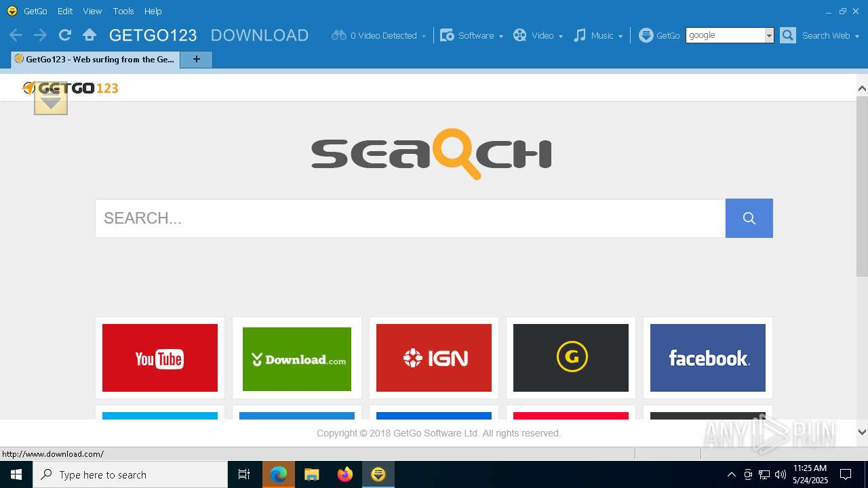Click the taskbar clock showing 11:25 AM
The height and width of the screenshot is (488, 868).
810,474
